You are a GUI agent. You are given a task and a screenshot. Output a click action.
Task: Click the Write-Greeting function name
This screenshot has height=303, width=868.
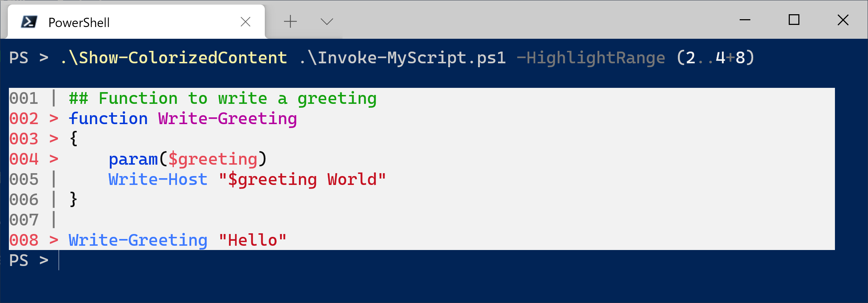click(227, 119)
